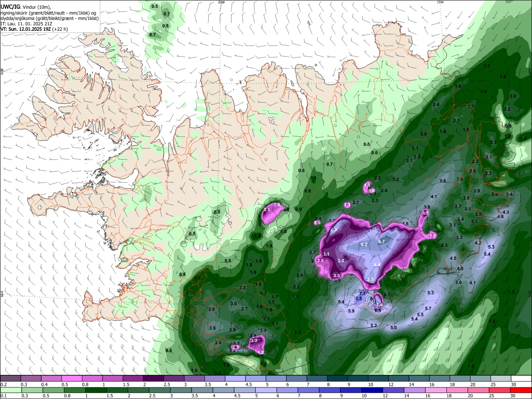
Task: Select the bright pink 0.5–0.8 snow legend swatch
Action: point(71,379)
